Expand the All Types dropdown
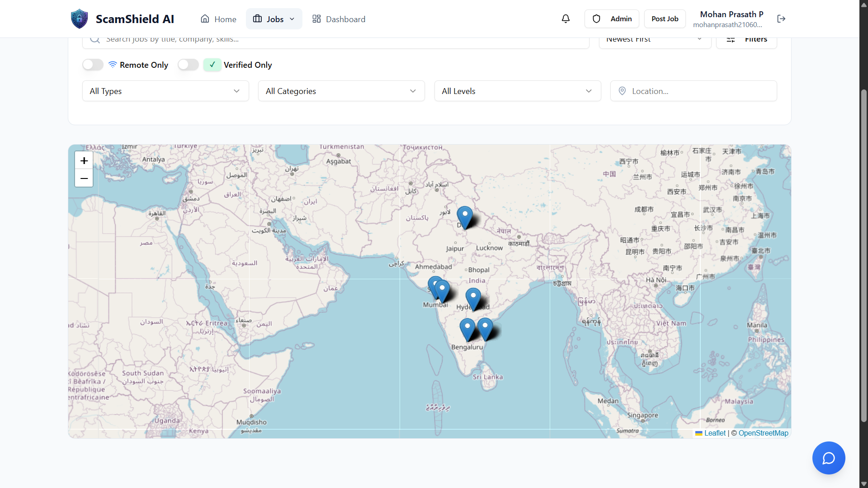This screenshot has height=488, width=868. tap(165, 91)
